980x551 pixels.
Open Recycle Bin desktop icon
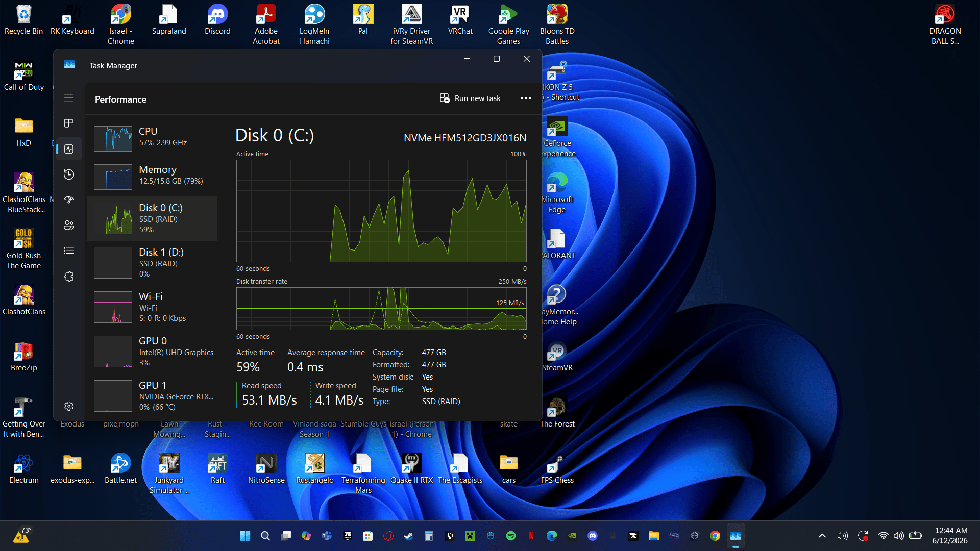pyautogui.click(x=24, y=20)
